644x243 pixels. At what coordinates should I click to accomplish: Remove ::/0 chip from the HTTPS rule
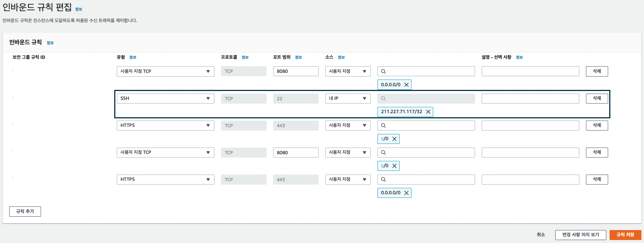click(x=394, y=139)
